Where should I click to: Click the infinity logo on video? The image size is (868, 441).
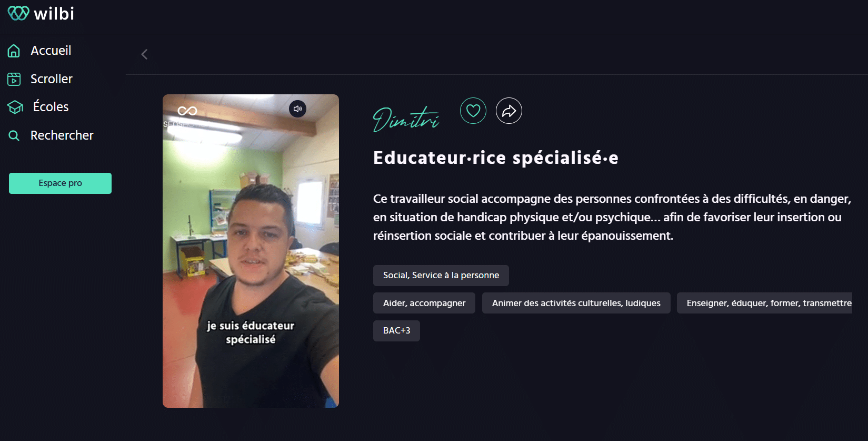point(187,111)
